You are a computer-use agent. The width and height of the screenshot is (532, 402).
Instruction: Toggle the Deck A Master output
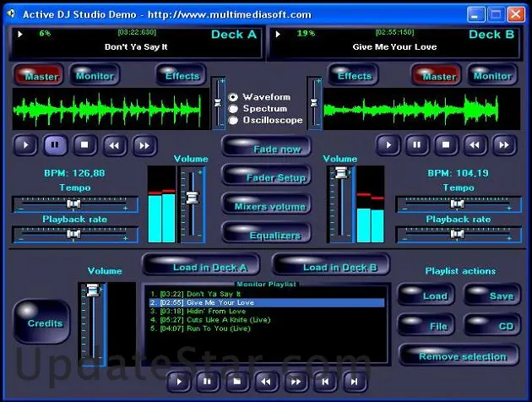click(x=39, y=76)
